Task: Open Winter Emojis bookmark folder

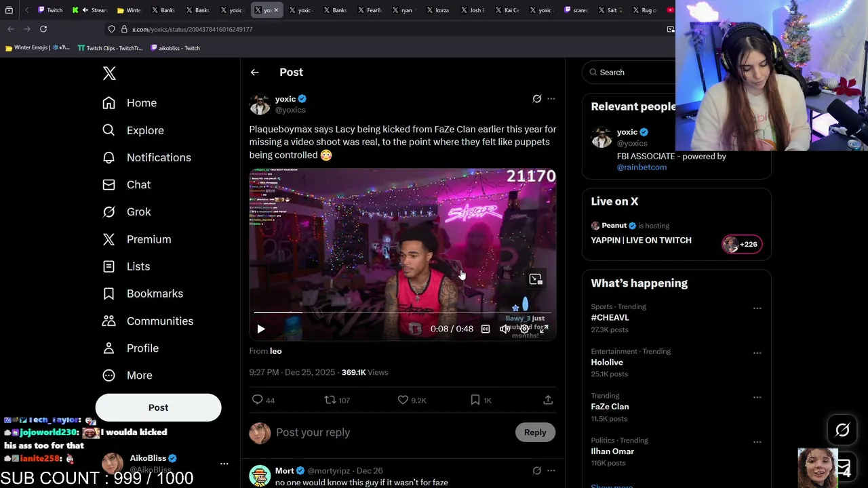Action: (37, 48)
